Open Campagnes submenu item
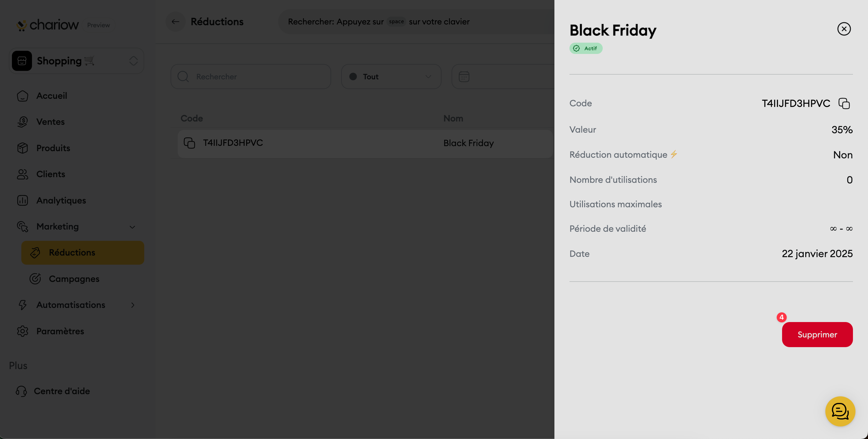Screen dimensions: 868x439 click(x=74, y=279)
